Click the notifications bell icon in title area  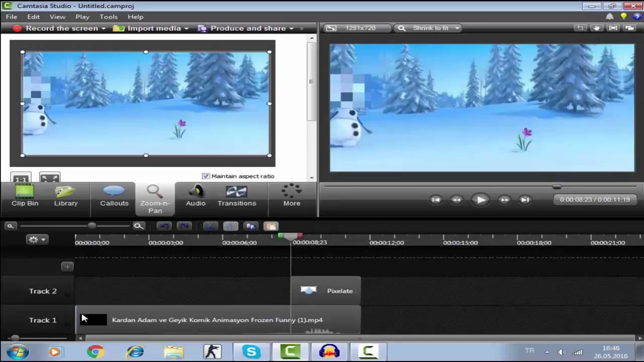(610, 17)
